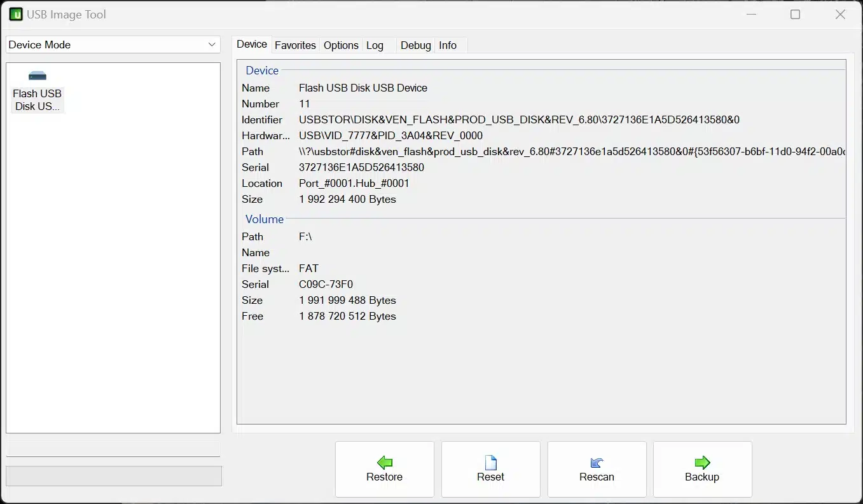Click the Reset button label

[x=490, y=477]
